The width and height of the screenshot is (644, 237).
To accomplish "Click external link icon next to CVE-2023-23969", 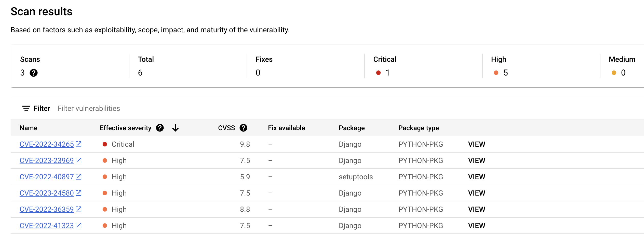I will tap(78, 160).
